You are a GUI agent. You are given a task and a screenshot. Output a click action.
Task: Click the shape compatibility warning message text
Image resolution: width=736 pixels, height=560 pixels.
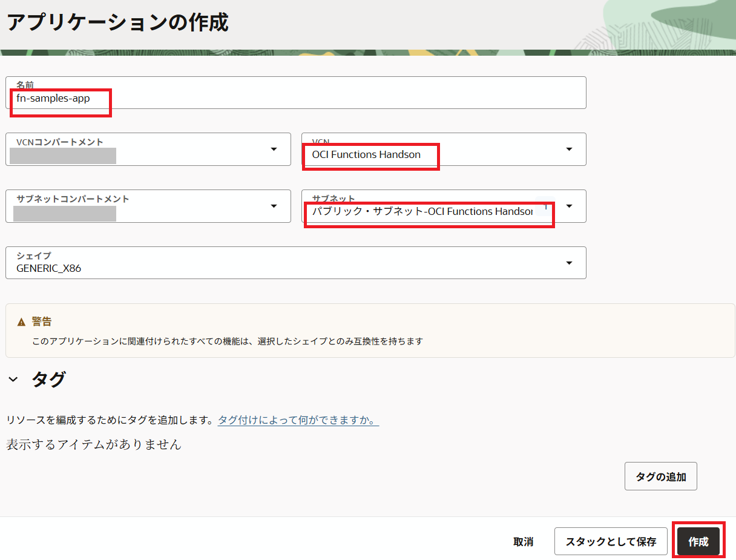(227, 341)
